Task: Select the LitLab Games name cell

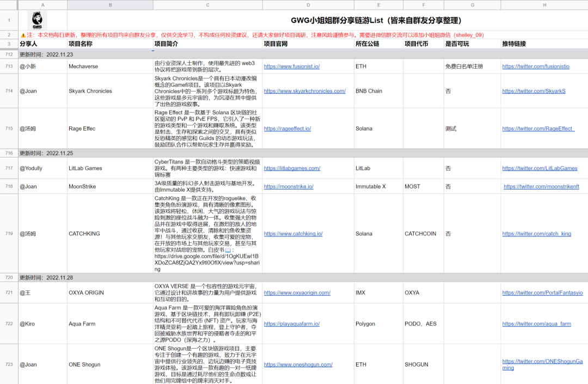Action: tap(110, 168)
